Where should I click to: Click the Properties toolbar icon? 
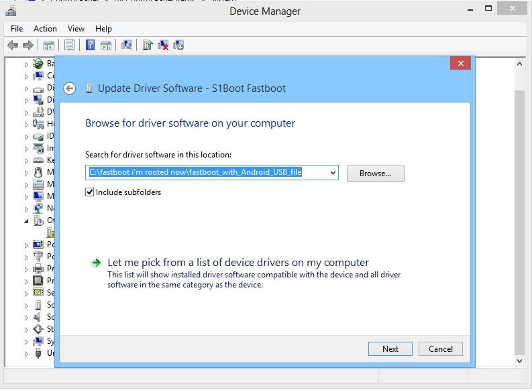pyautogui.click(x=70, y=45)
